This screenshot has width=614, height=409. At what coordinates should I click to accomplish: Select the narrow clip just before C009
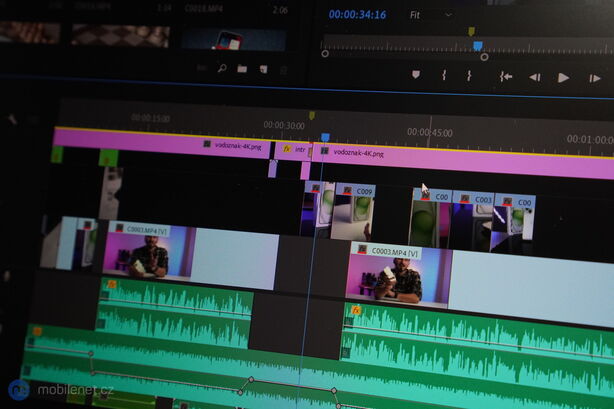pyautogui.click(x=318, y=209)
